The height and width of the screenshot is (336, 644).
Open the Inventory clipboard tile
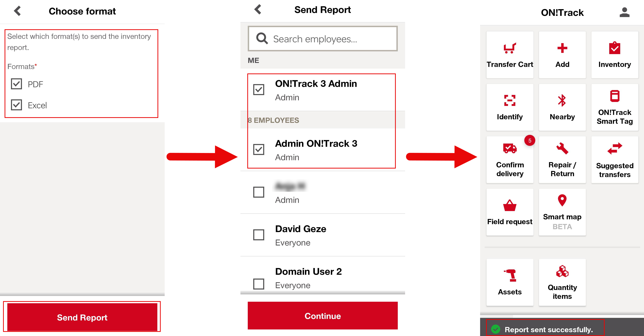point(615,55)
